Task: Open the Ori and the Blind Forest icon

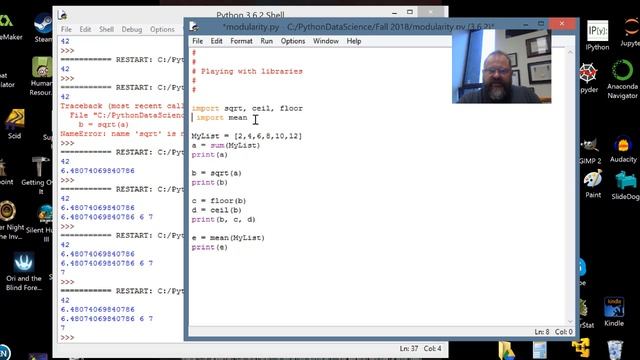Action: click(x=24, y=271)
